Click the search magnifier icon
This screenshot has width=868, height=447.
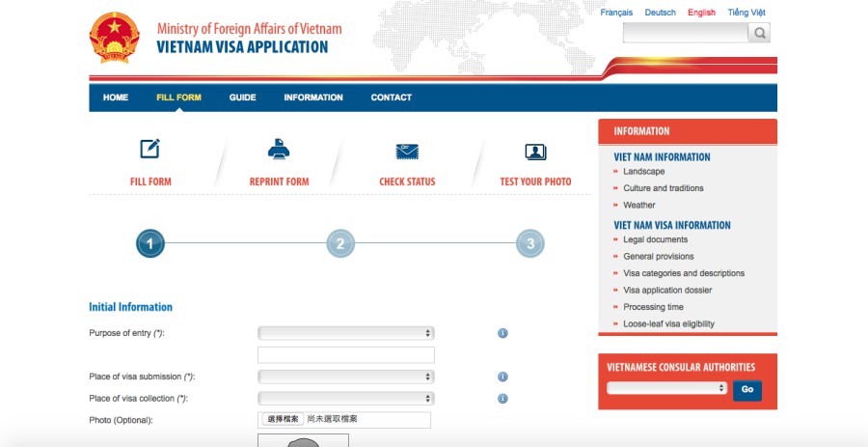coord(759,34)
